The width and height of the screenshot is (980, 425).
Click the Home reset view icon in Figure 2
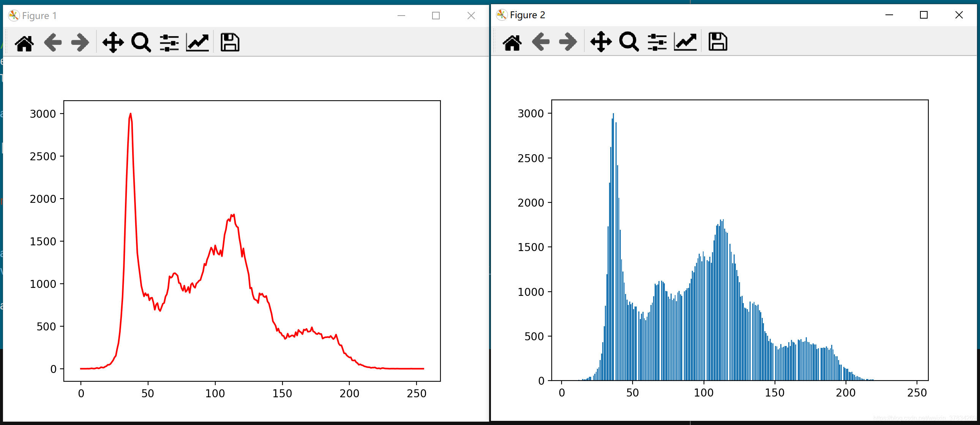[x=513, y=42]
